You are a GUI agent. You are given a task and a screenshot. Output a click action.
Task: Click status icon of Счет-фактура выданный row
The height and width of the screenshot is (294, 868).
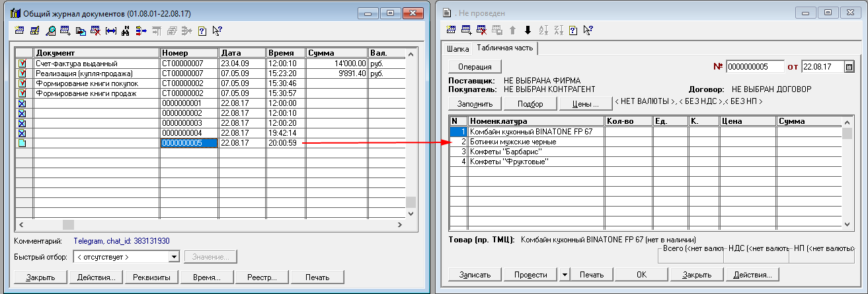(x=22, y=64)
